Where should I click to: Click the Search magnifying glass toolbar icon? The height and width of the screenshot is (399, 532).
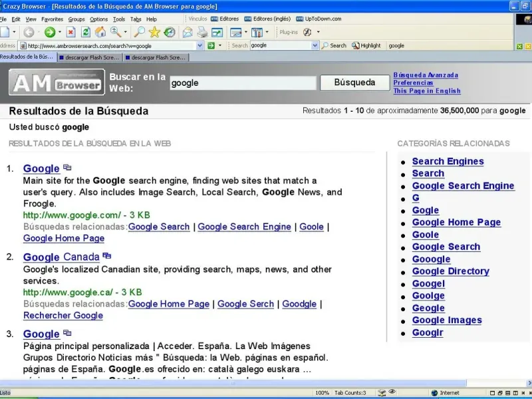coord(139,32)
